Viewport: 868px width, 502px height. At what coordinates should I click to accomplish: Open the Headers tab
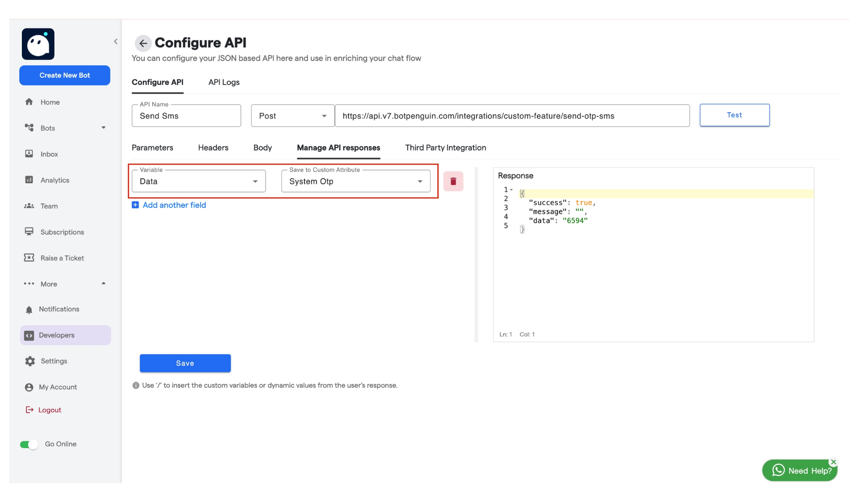click(x=213, y=147)
